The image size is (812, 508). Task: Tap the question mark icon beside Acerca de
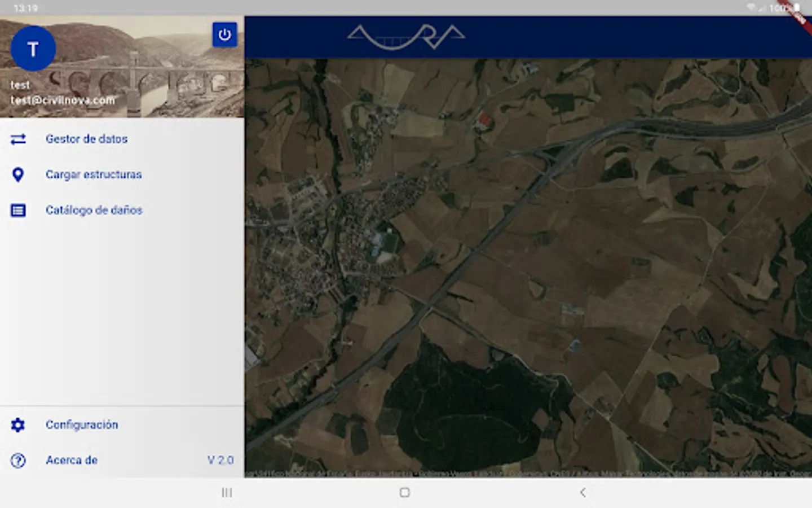(x=17, y=460)
